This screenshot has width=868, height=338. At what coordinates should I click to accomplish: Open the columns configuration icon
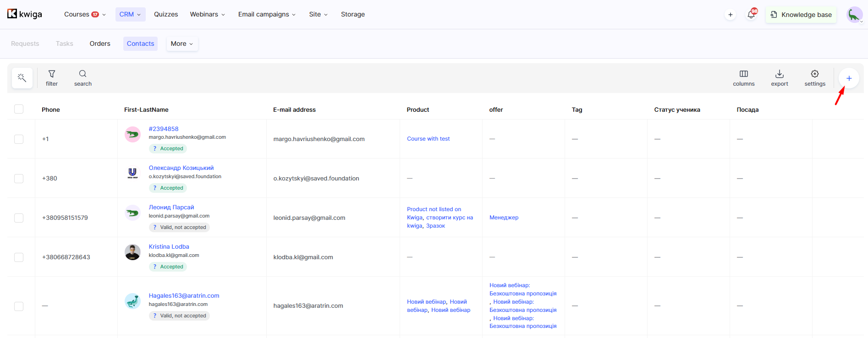pos(743,74)
